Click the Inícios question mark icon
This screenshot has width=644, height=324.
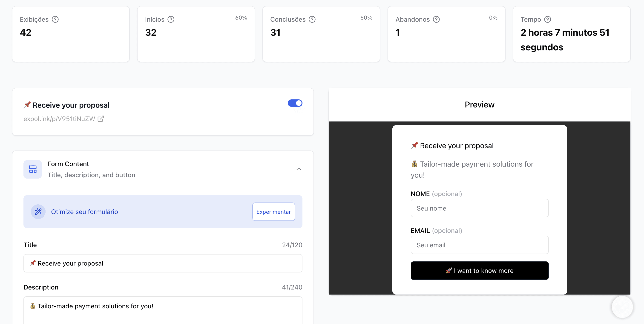click(171, 19)
